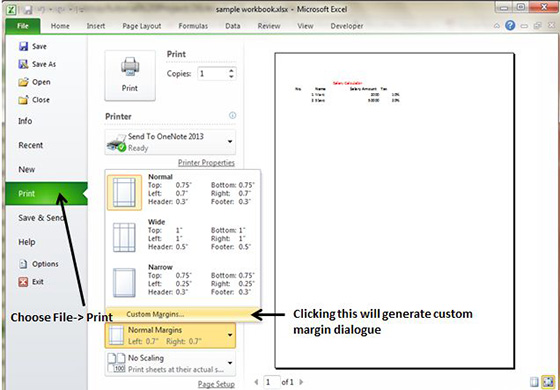Click the workbook window restore icon in ribbon
Screen dimensions: 560x390
pyautogui.click(x=537, y=26)
